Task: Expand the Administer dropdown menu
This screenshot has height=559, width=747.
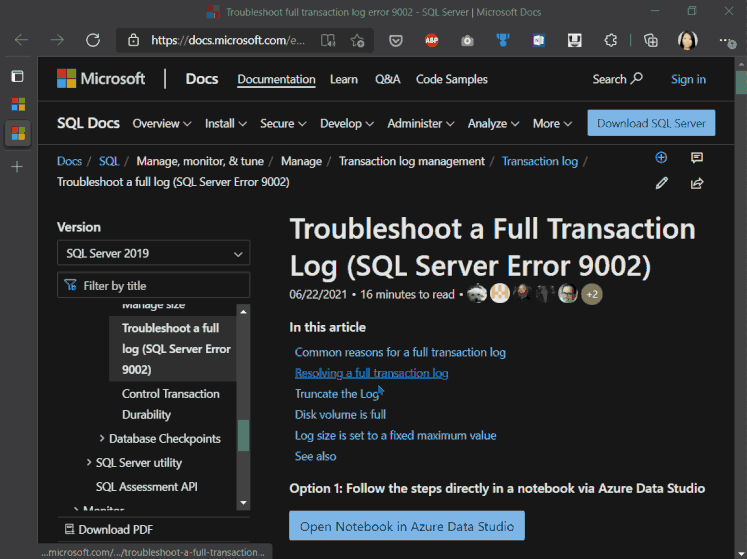Action: pyautogui.click(x=421, y=123)
